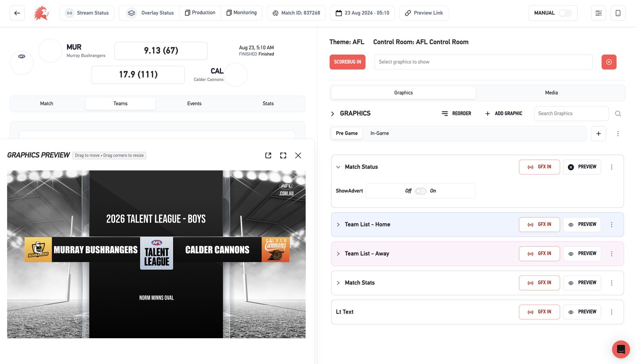Switch to the Teams tab
Viewport: 636px width, 364px height.
click(x=120, y=104)
